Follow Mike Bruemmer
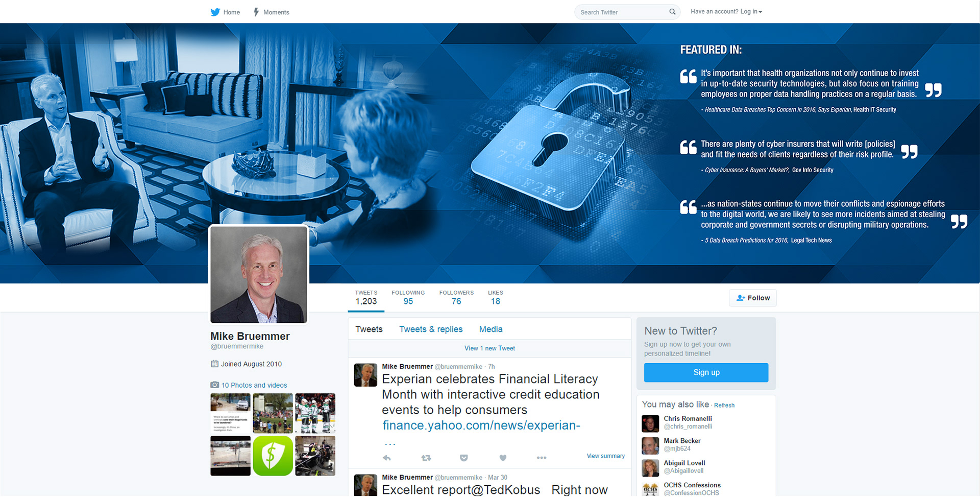This screenshot has height=497, width=980. (753, 298)
